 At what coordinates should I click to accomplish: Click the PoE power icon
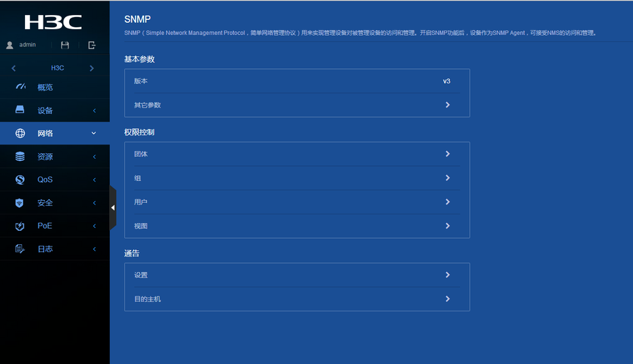point(20,226)
